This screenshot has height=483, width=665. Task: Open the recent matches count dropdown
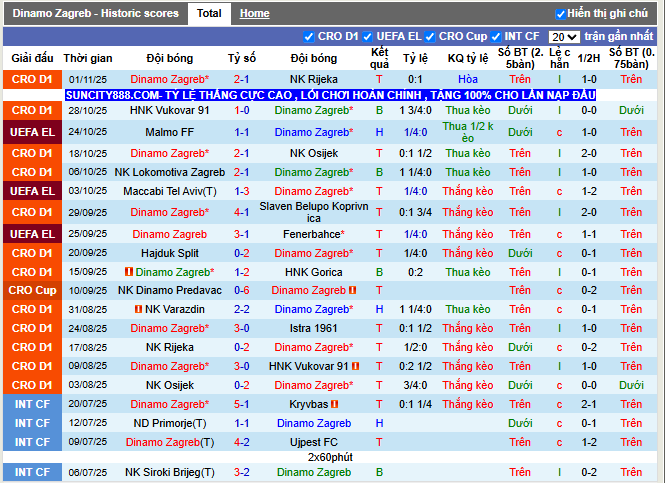pyautogui.click(x=564, y=37)
